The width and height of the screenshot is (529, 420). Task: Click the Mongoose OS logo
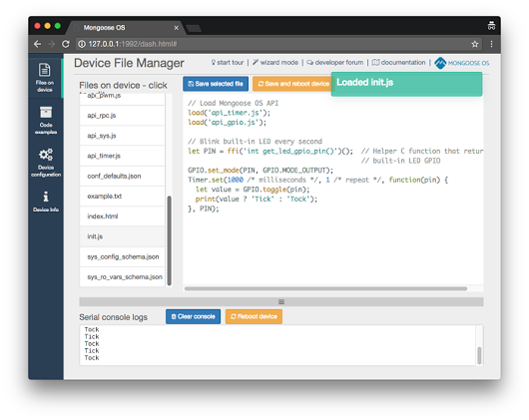point(462,63)
